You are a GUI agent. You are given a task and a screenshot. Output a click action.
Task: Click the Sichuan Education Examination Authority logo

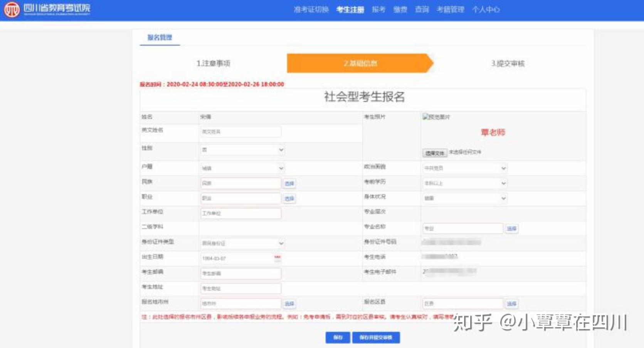(x=47, y=9)
